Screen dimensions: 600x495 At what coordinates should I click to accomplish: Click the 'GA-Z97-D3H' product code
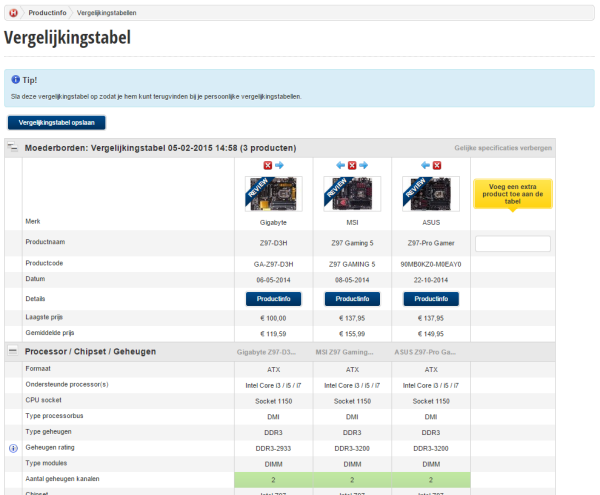tap(274, 264)
